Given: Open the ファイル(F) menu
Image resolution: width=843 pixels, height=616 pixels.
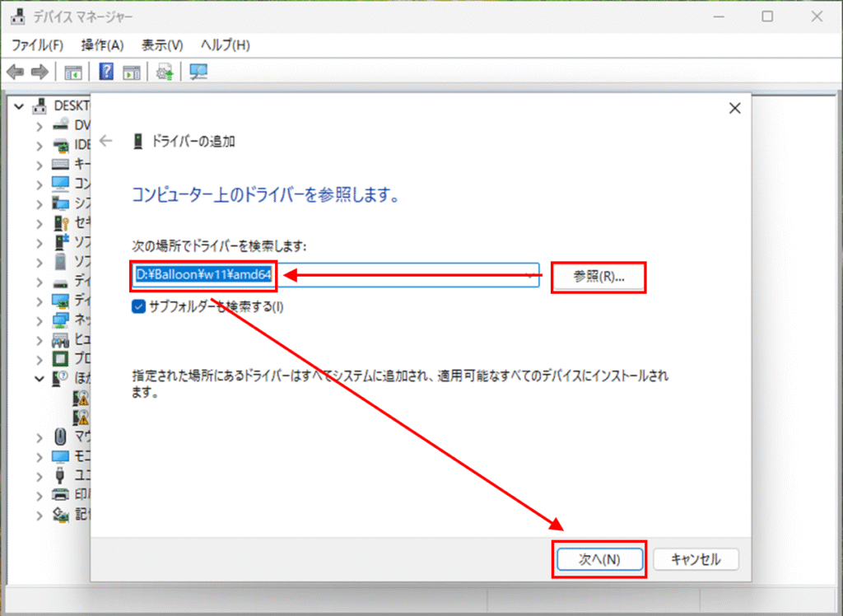Looking at the screenshot, I should pos(37,44).
